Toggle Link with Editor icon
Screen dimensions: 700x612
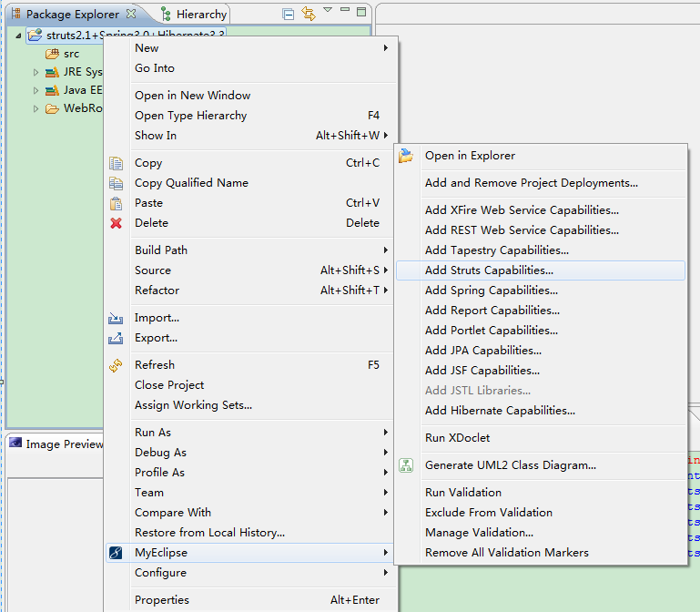[309, 14]
